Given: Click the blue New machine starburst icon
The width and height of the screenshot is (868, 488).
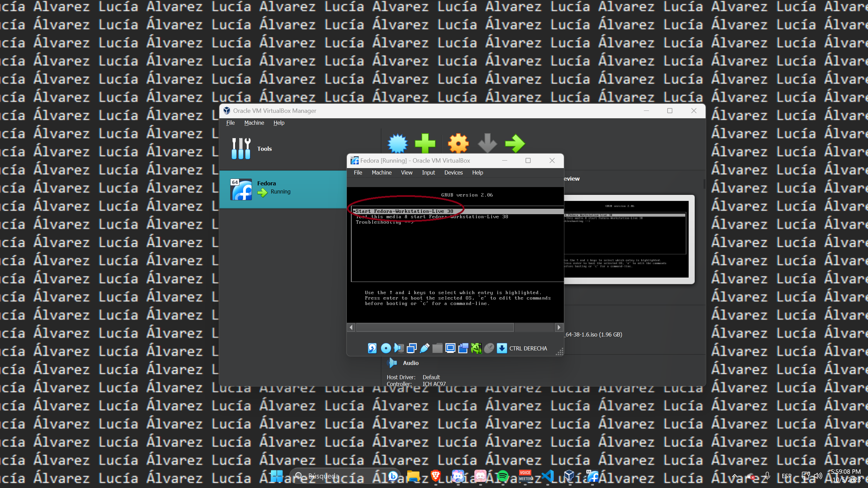Looking at the screenshot, I should [398, 144].
